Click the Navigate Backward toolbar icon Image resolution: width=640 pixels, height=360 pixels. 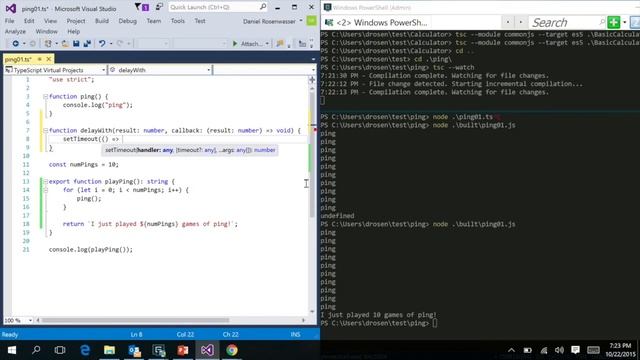click(16, 43)
